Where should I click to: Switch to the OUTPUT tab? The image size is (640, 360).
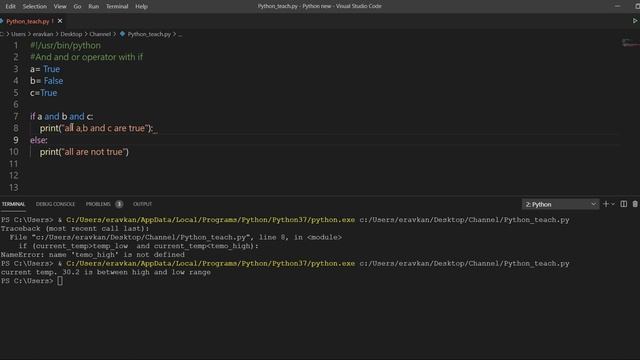click(x=142, y=204)
